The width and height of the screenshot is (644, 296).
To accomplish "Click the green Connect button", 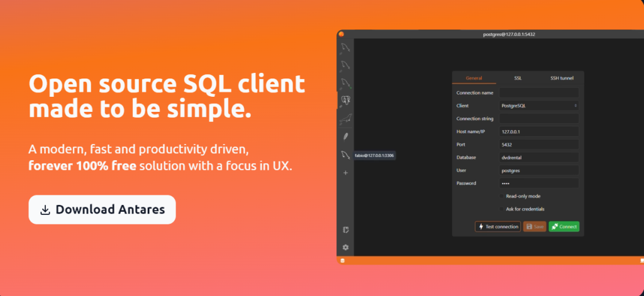I will click(564, 227).
